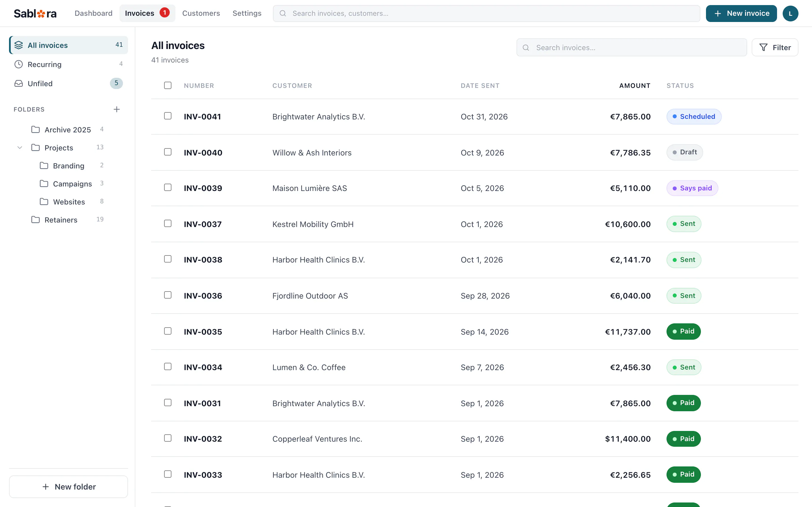
Task: Check the box for INV-0041
Action: 167,116
